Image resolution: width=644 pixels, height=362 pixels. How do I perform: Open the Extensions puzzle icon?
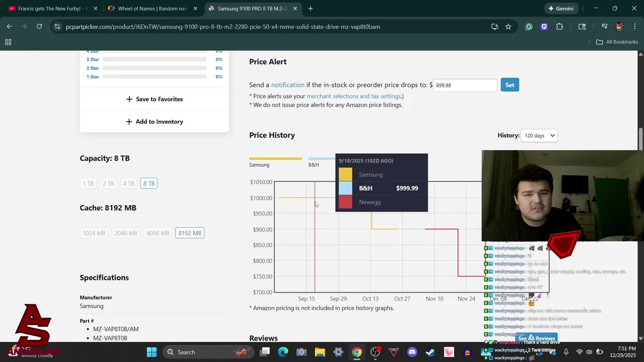(x=559, y=27)
